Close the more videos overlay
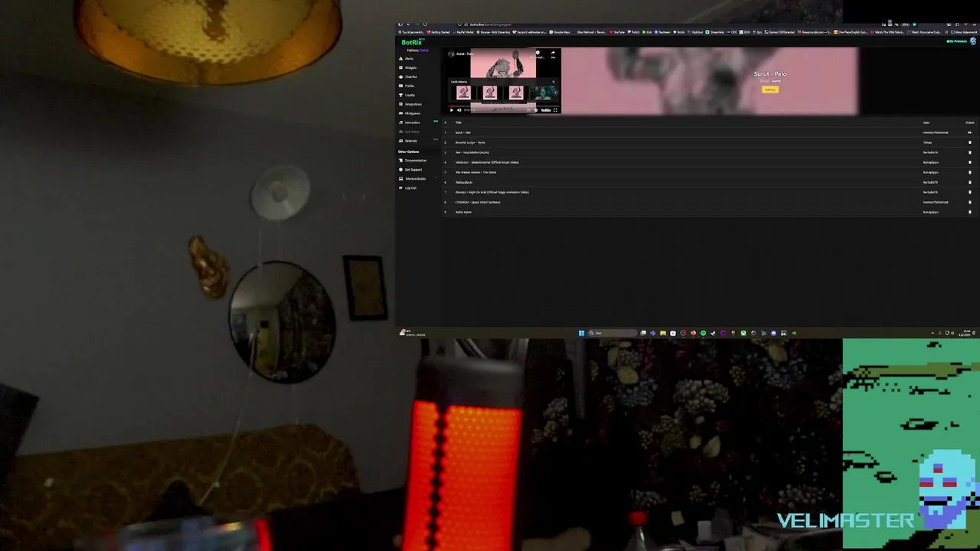Image resolution: width=980 pixels, height=551 pixels. pyautogui.click(x=554, y=82)
